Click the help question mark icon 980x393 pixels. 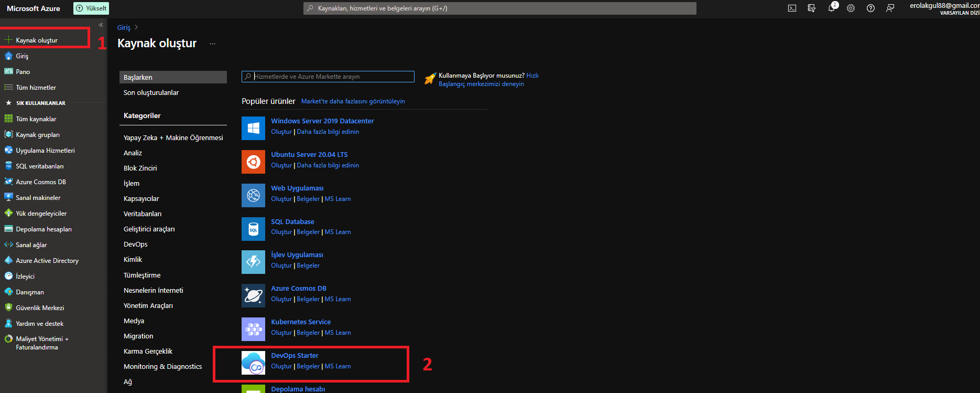point(870,8)
